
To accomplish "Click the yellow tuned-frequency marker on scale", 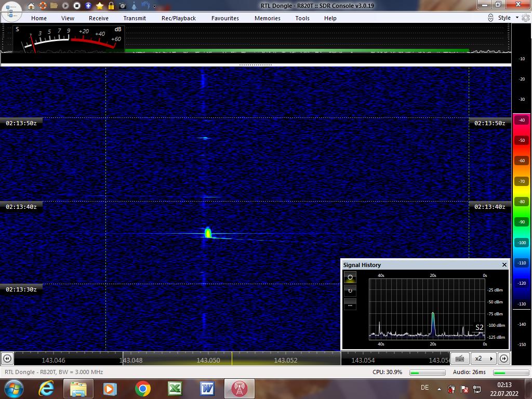I will tap(232, 358).
